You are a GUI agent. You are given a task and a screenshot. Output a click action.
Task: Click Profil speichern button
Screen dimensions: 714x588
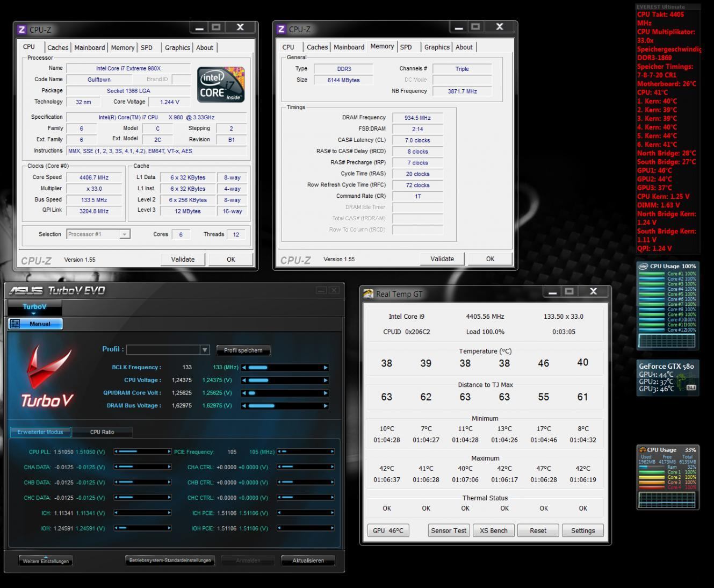pos(243,350)
